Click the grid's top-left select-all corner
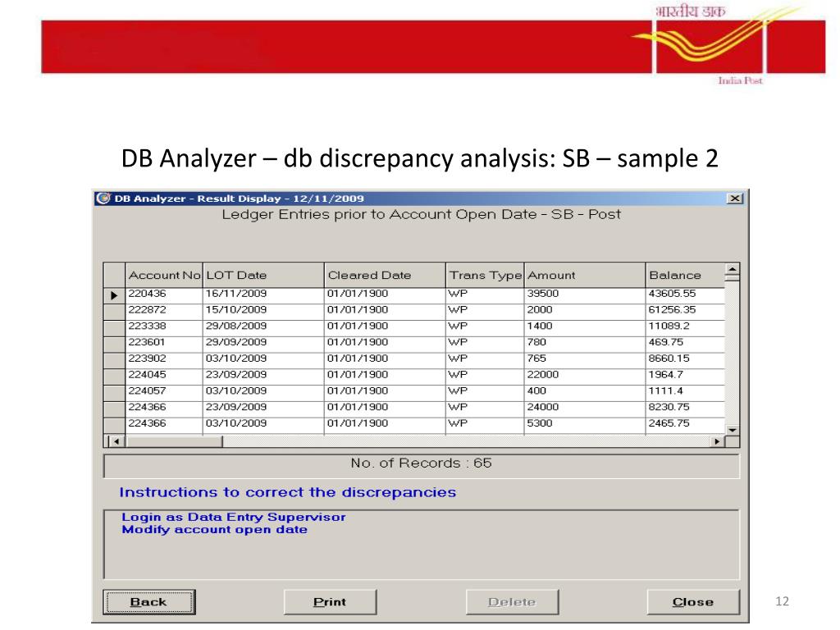Screen dimensions: 840x630 [x=114, y=275]
